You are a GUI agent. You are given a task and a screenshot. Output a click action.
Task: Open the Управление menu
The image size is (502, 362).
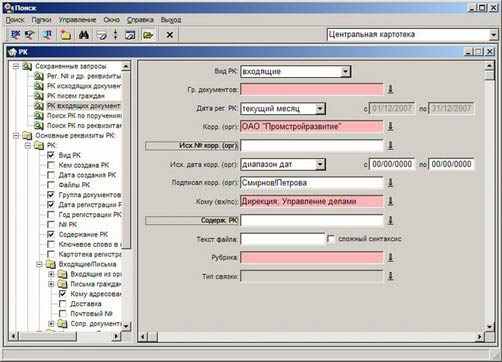tap(77, 20)
